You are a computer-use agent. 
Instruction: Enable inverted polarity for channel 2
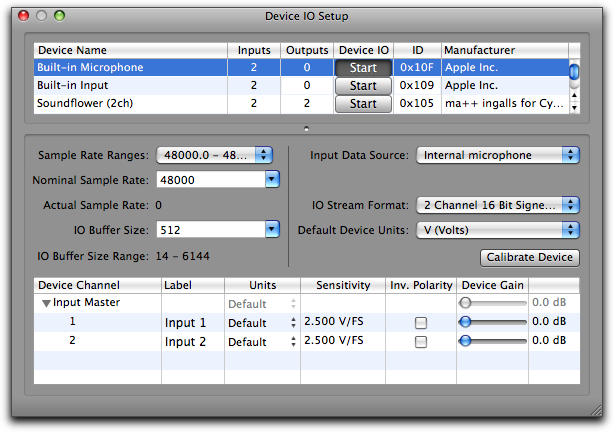(x=421, y=342)
